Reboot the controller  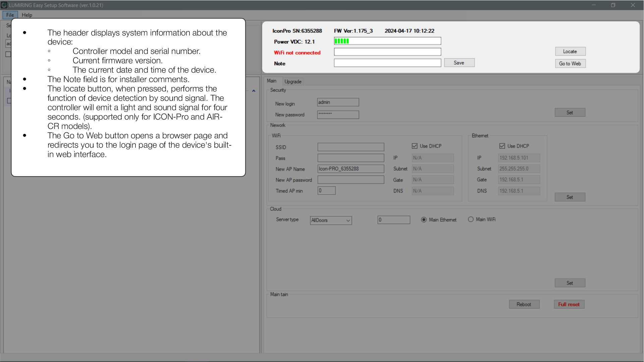coord(524,304)
